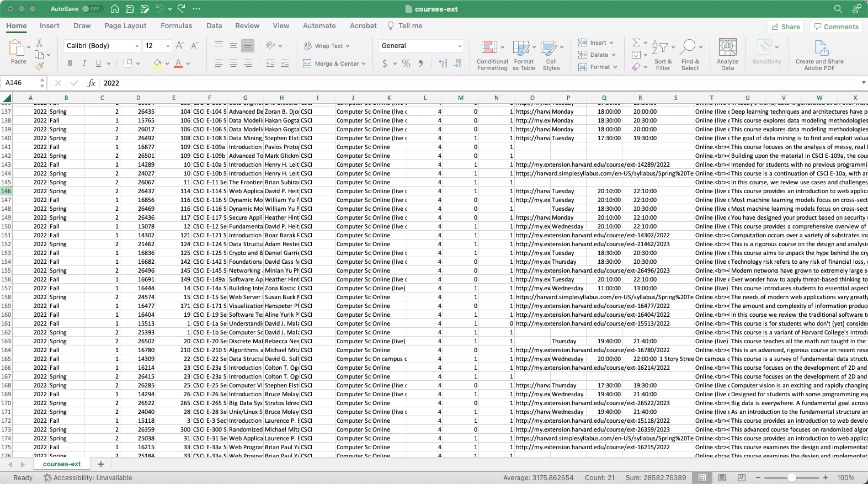Open Sort & Filter tool

pyautogui.click(x=662, y=56)
